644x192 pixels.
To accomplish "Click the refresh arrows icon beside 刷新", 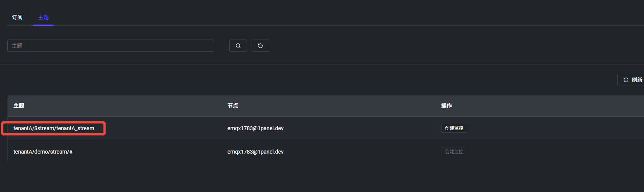I will tap(626, 80).
